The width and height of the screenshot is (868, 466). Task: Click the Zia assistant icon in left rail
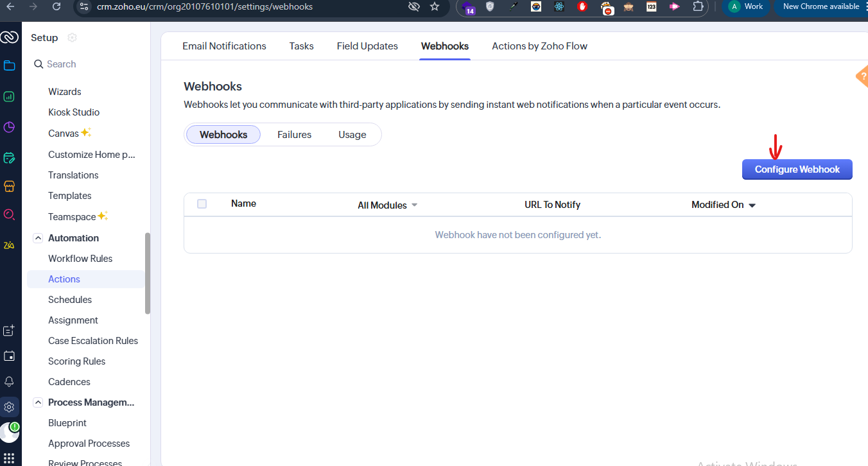point(10,245)
